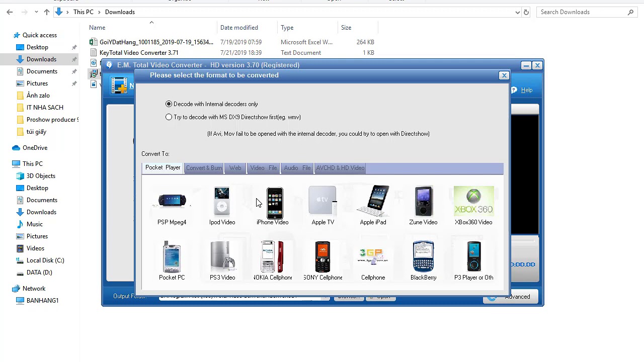This screenshot has width=644, height=362.
Task: Open the recent locations dropdown arrow
Action: coord(36,12)
